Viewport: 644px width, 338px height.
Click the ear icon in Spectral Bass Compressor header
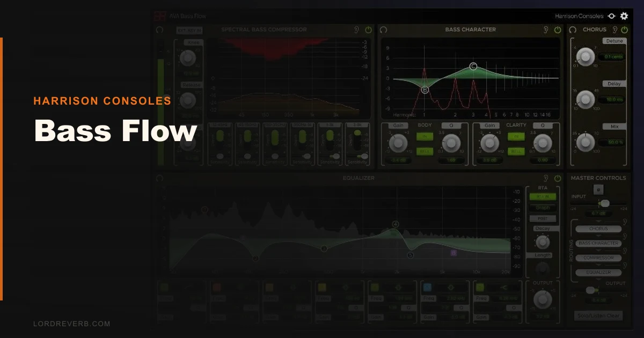point(357,30)
